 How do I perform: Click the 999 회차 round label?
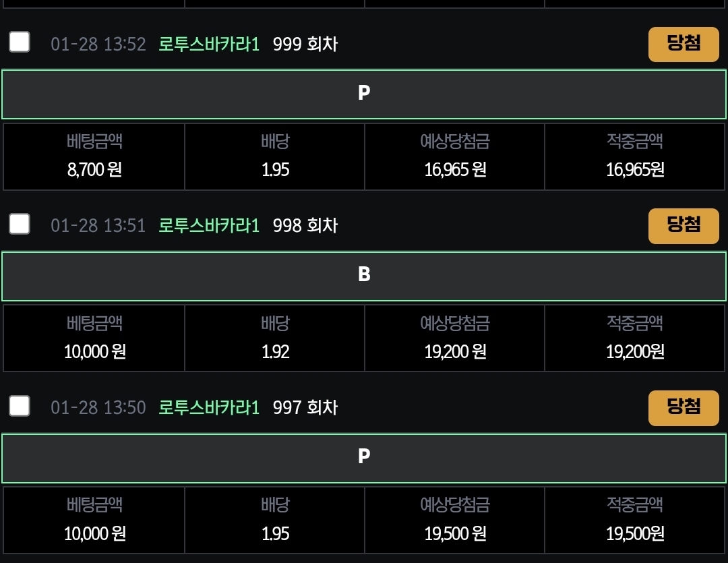point(305,44)
